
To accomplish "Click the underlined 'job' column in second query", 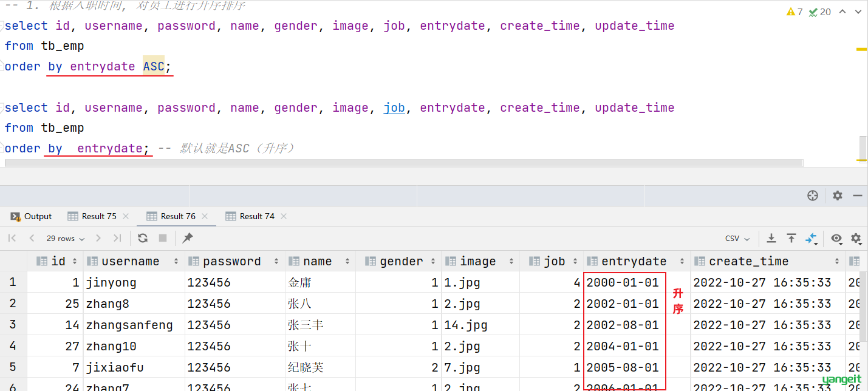I will 394,107.
